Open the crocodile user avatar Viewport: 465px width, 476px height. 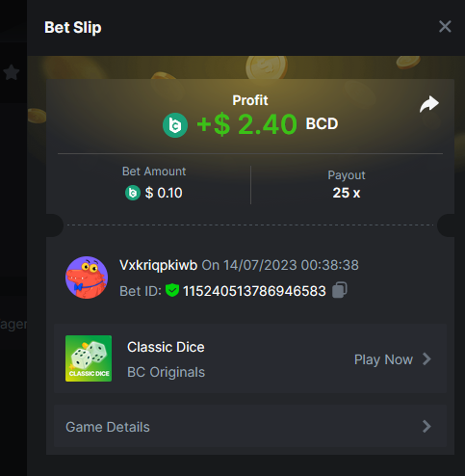pyautogui.click(x=87, y=278)
